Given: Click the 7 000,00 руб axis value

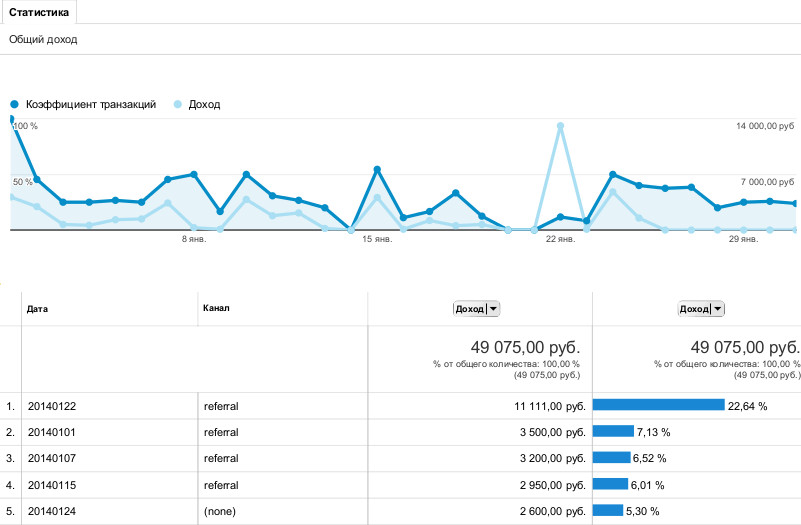Looking at the screenshot, I should pos(767,182).
